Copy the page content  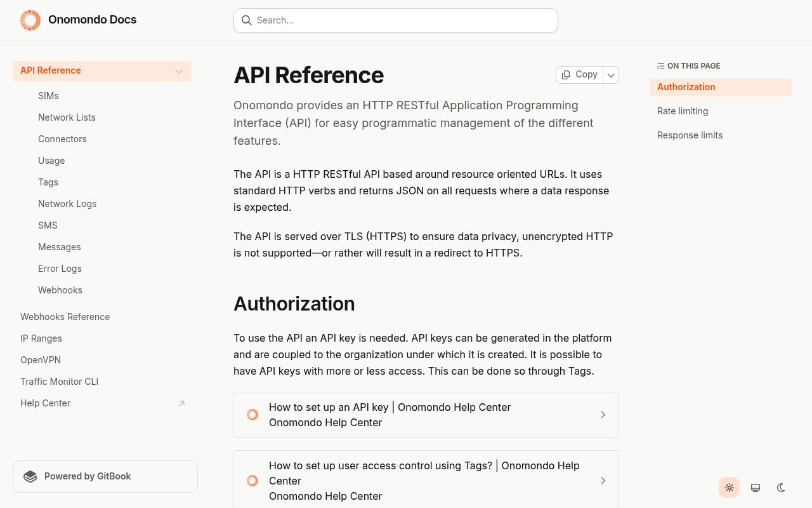(x=580, y=75)
